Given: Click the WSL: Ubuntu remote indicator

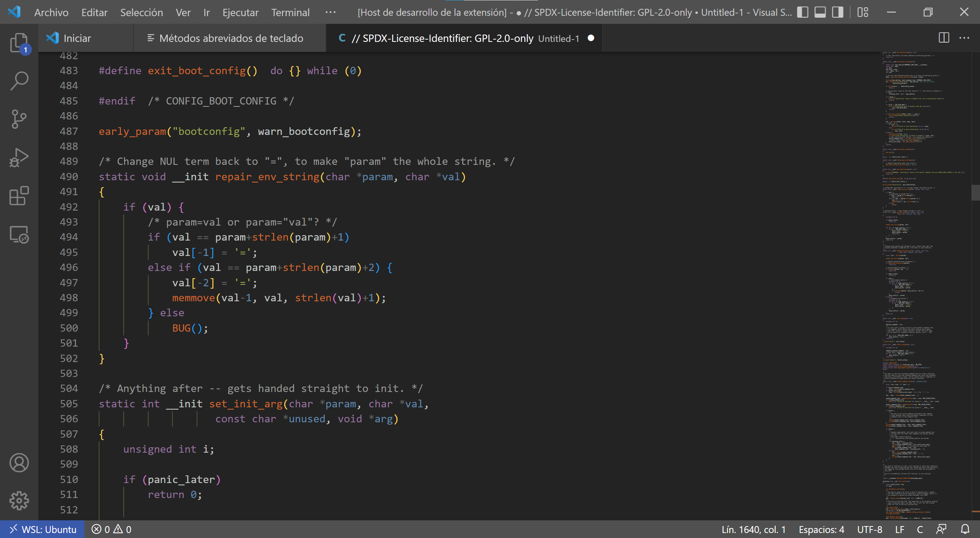Looking at the screenshot, I should click(42, 529).
